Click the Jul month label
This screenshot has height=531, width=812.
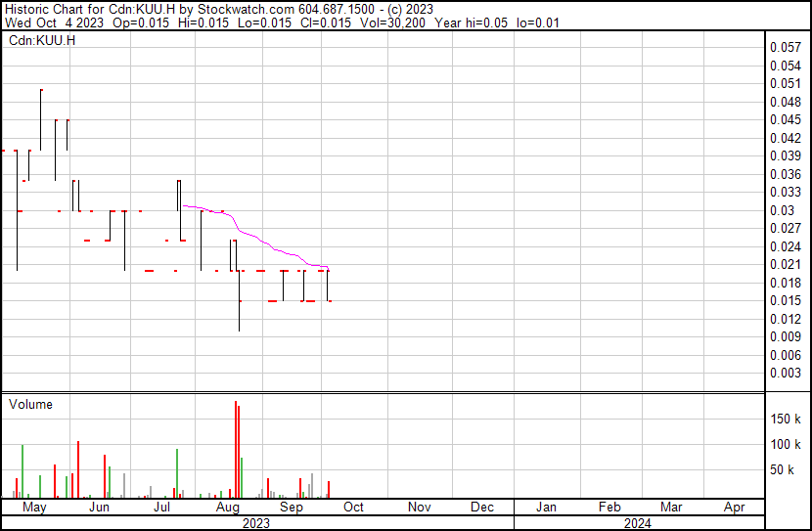pyautogui.click(x=162, y=508)
